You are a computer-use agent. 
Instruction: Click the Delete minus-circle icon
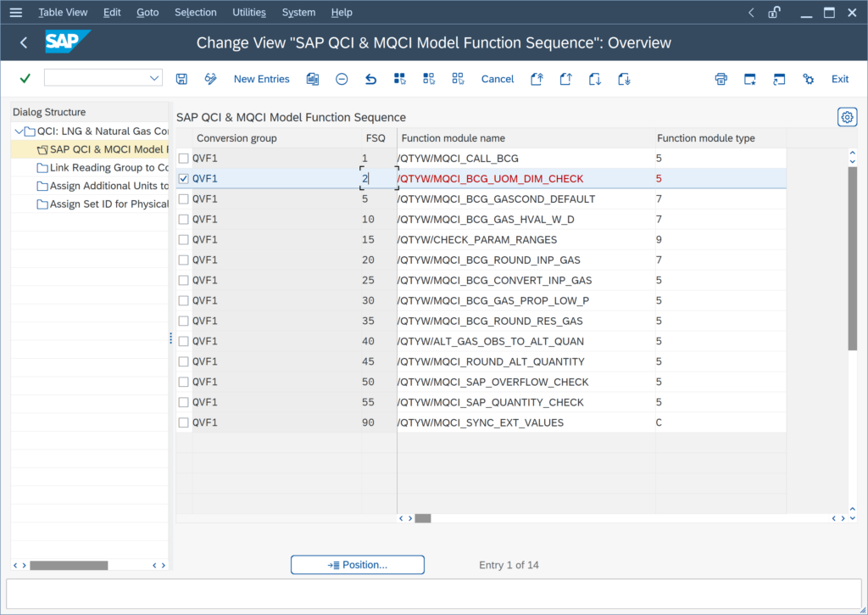point(342,79)
